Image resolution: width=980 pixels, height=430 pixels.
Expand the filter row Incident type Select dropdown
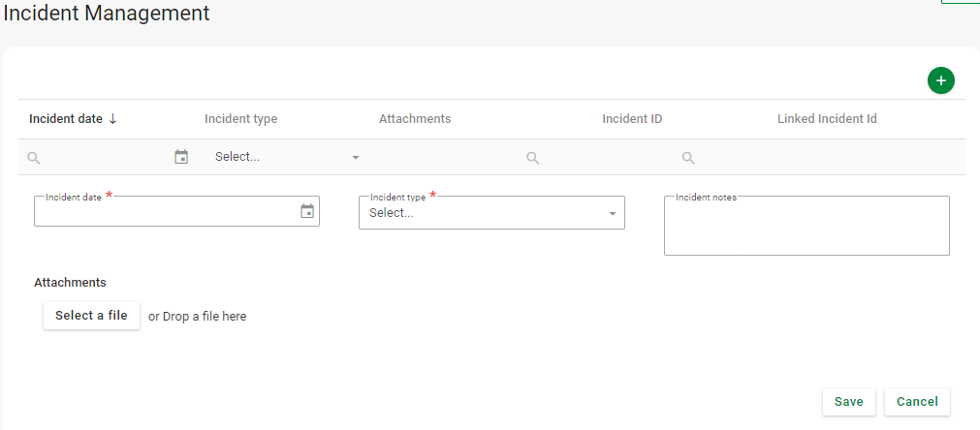click(x=286, y=157)
